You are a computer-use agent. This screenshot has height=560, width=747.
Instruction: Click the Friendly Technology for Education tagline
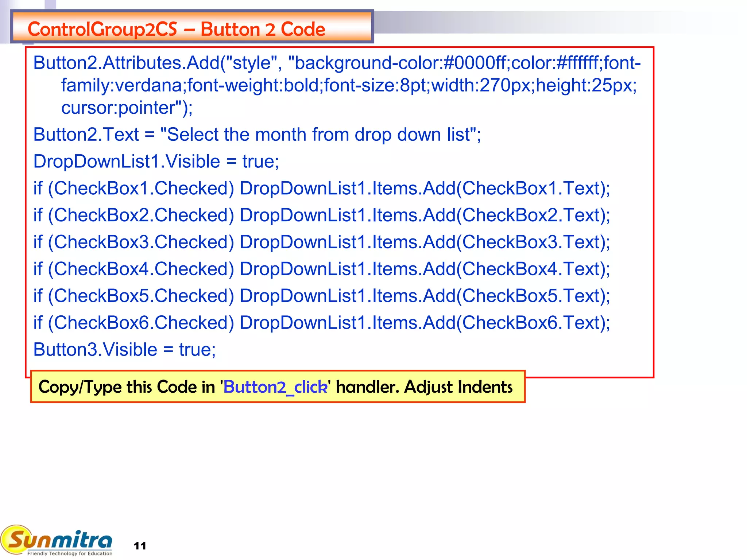[70, 553]
